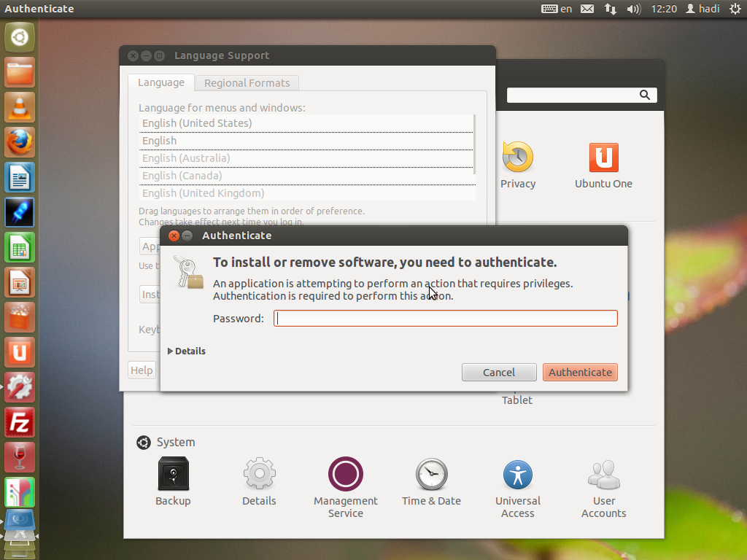Click the magnifier icon in the search box

645,95
